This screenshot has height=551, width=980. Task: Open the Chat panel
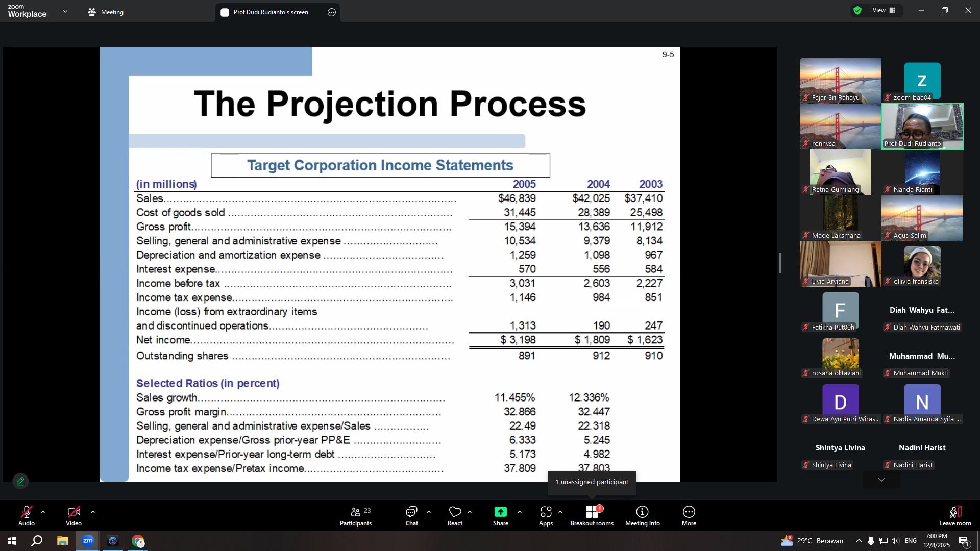(x=411, y=515)
